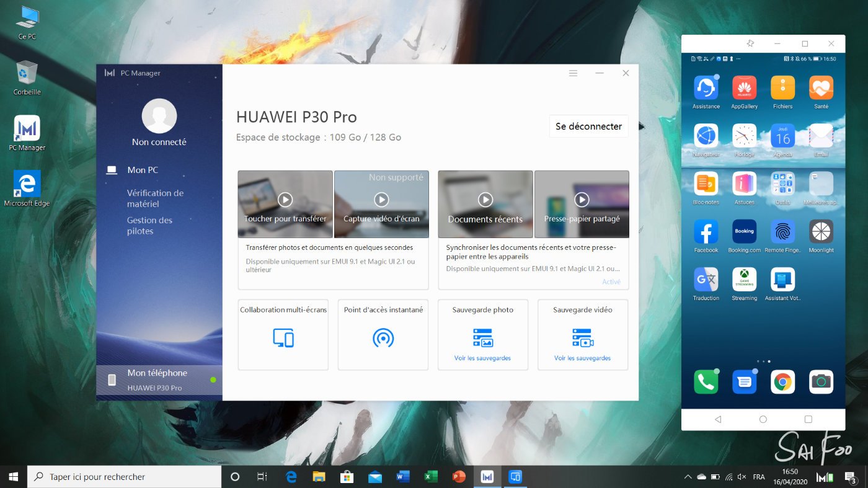Select Mon PC in the sidebar
This screenshot has width=868, height=488.
143,170
